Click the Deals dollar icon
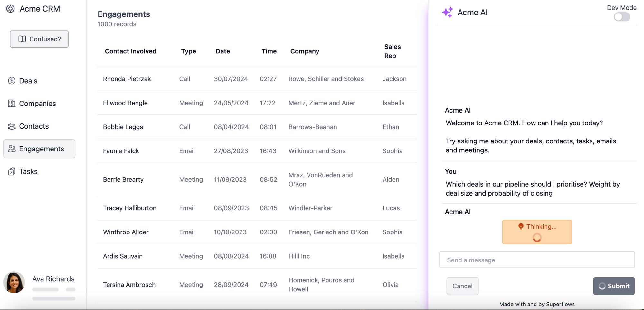The image size is (644, 310). coord(12,81)
